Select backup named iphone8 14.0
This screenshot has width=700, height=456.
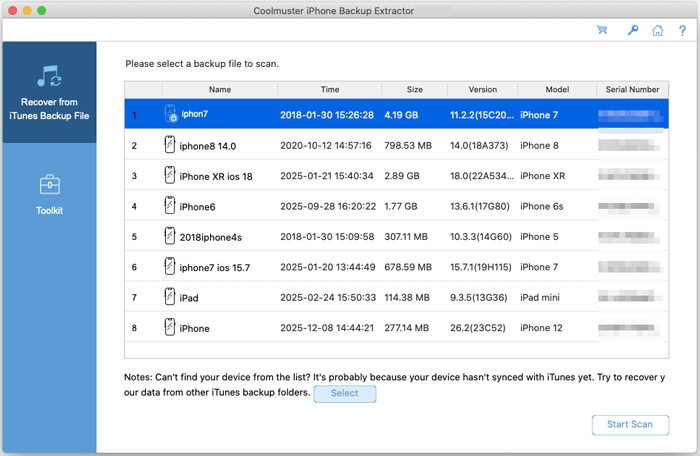pyautogui.click(x=208, y=146)
